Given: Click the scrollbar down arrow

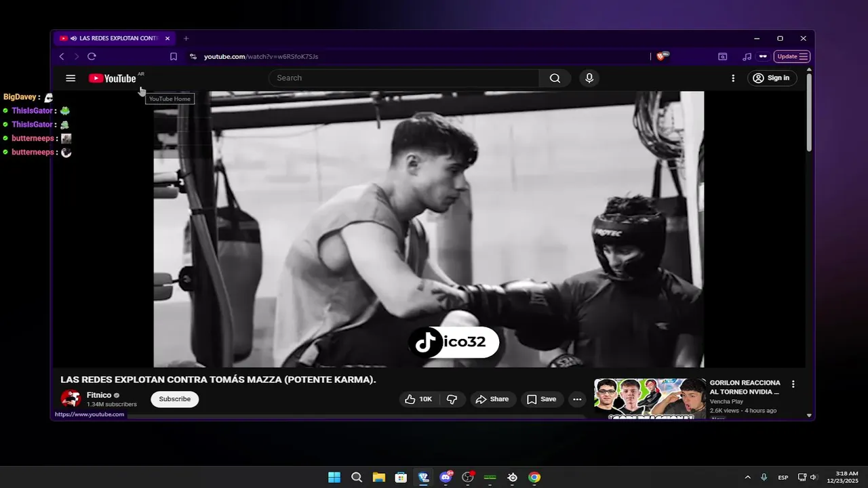Looking at the screenshot, I should (809, 415).
